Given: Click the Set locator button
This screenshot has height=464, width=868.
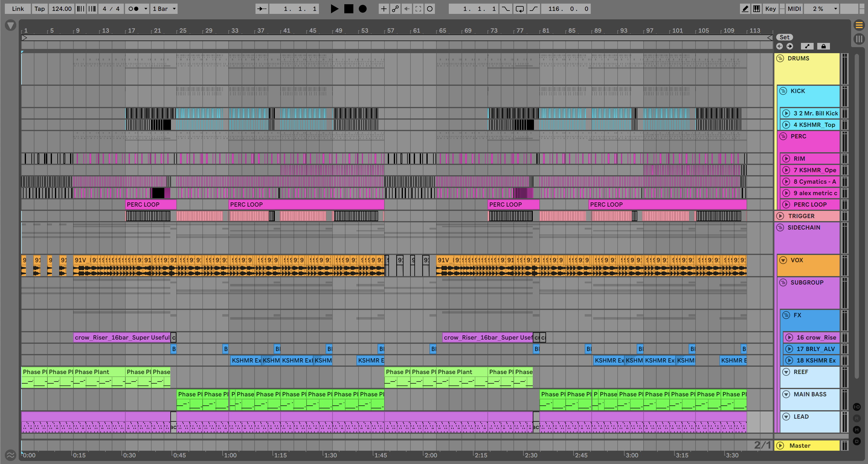Looking at the screenshot, I should (x=784, y=37).
